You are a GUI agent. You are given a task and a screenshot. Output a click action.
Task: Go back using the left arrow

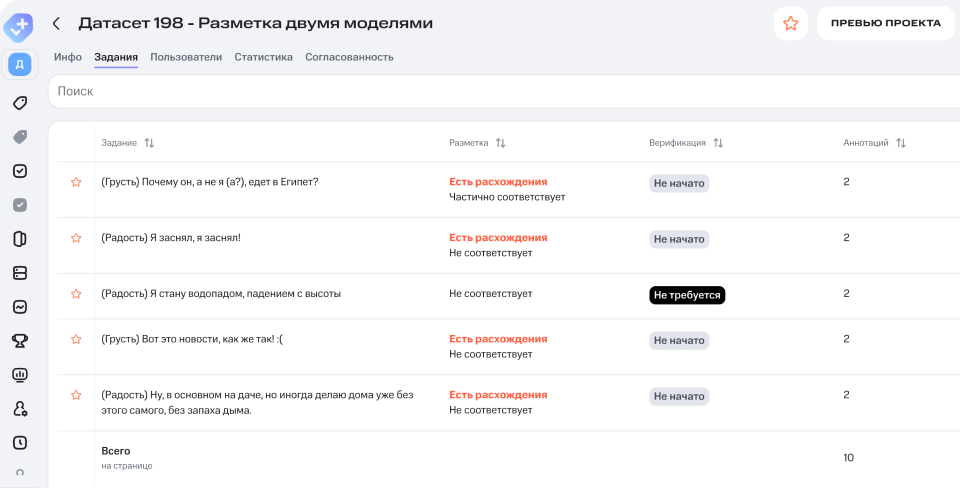point(56,24)
